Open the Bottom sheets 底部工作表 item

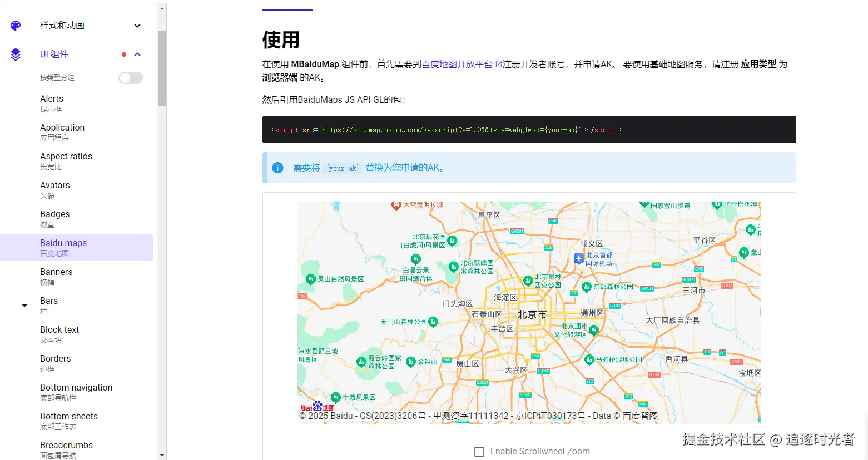pyautogui.click(x=76, y=421)
